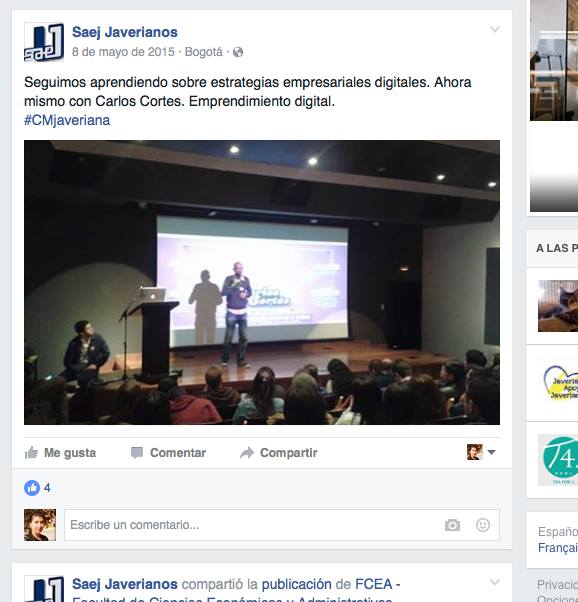Click the Me gusta thumbs-up button

[60, 453]
